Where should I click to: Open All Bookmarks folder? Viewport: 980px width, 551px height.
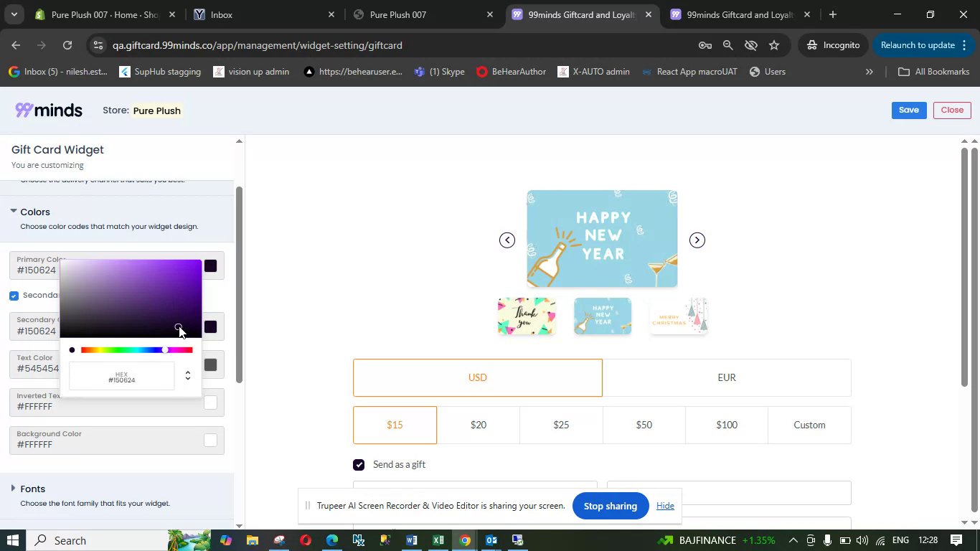point(934,72)
